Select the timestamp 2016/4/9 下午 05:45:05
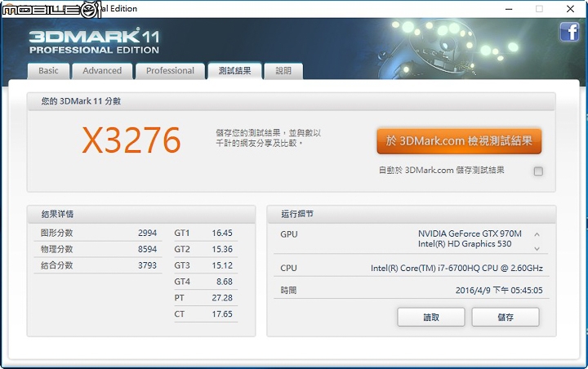Image resolution: width=588 pixels, height=369 pixels. tap(499, 291)
